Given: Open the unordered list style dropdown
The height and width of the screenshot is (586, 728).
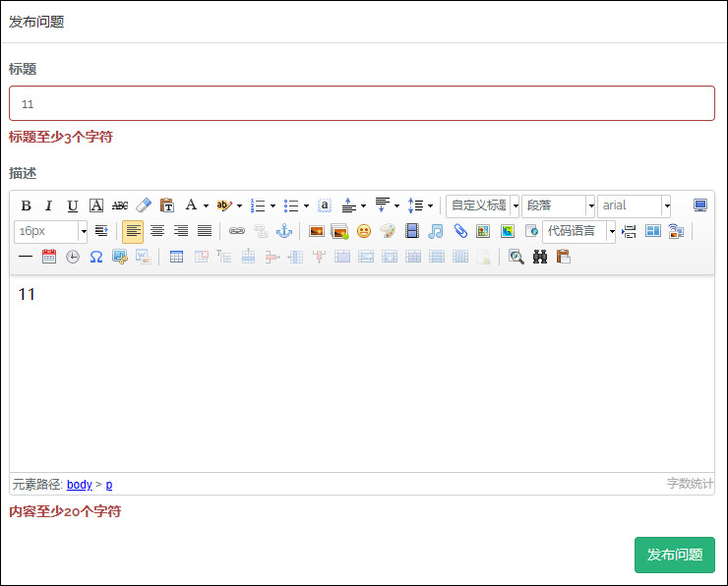Looking at the screenshot, I should pyautogui.click(x=306, y=205).
